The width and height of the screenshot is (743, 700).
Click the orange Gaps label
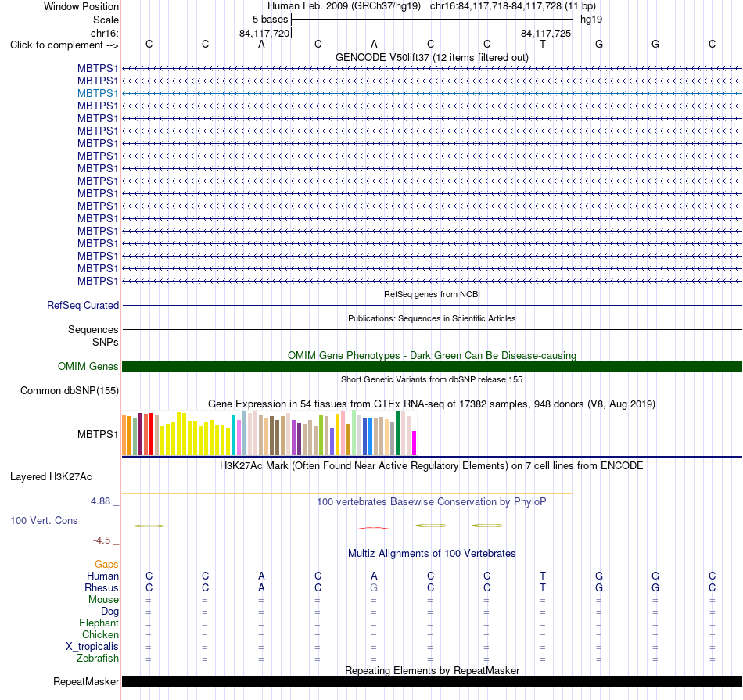click(x=106, y=564)
